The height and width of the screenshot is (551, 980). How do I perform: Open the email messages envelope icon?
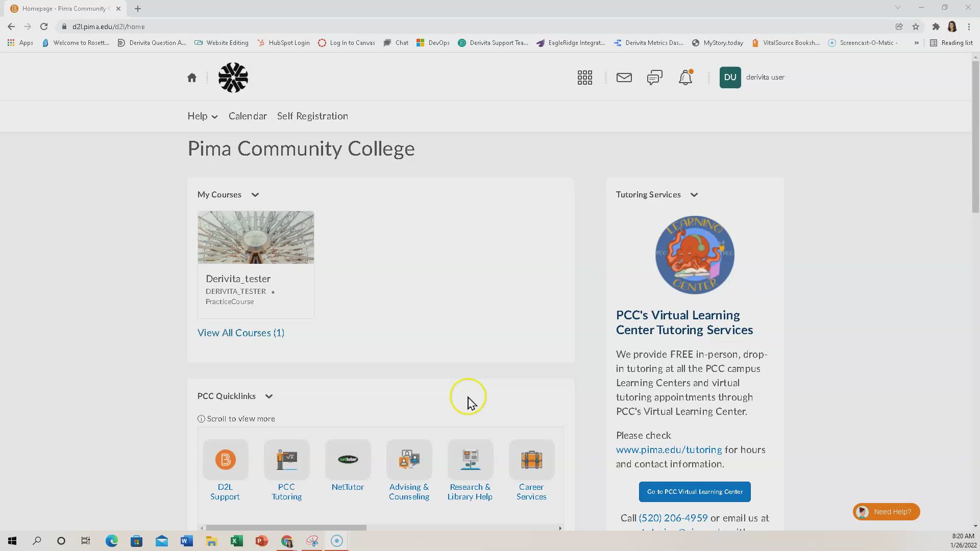[624, 77]
